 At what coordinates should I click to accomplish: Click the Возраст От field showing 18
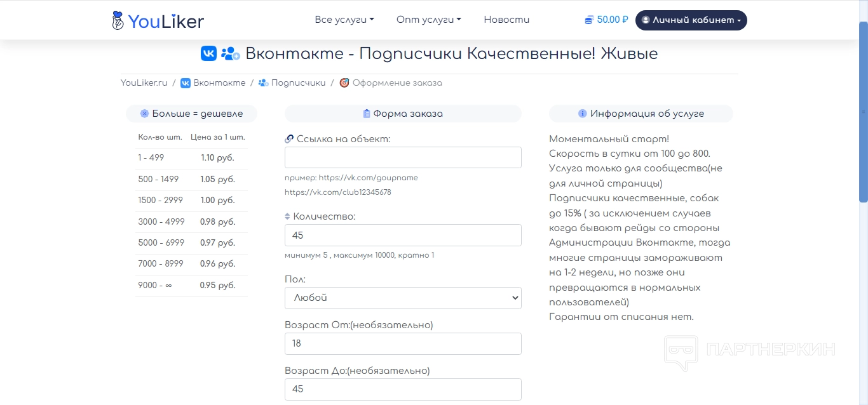(403, 343)
